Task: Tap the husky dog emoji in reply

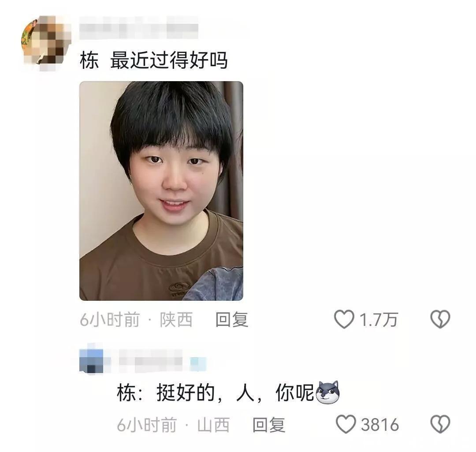Action: coord(327,392)
